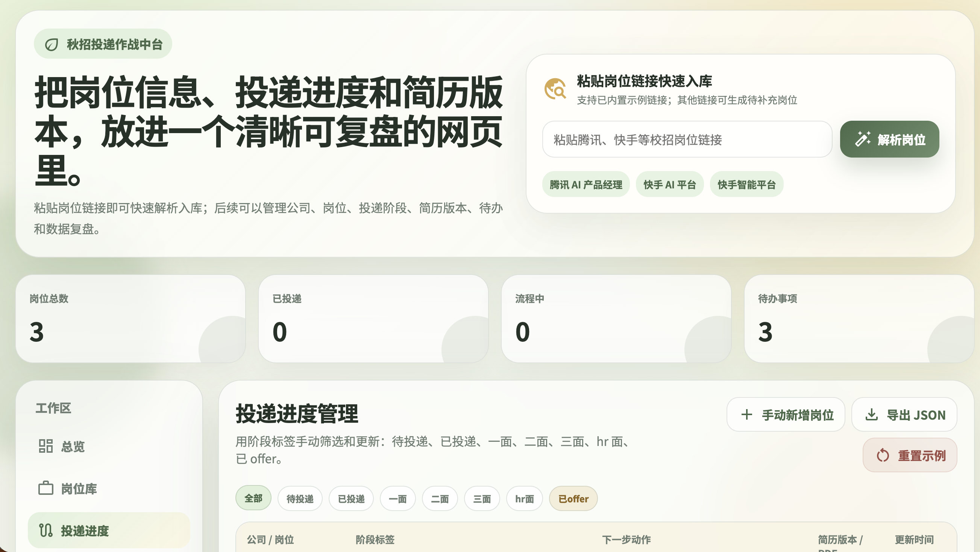Click the 工作区 sidebar label
Image resolution: width=980 pixels, height=552 pixels.
point(53,408)
